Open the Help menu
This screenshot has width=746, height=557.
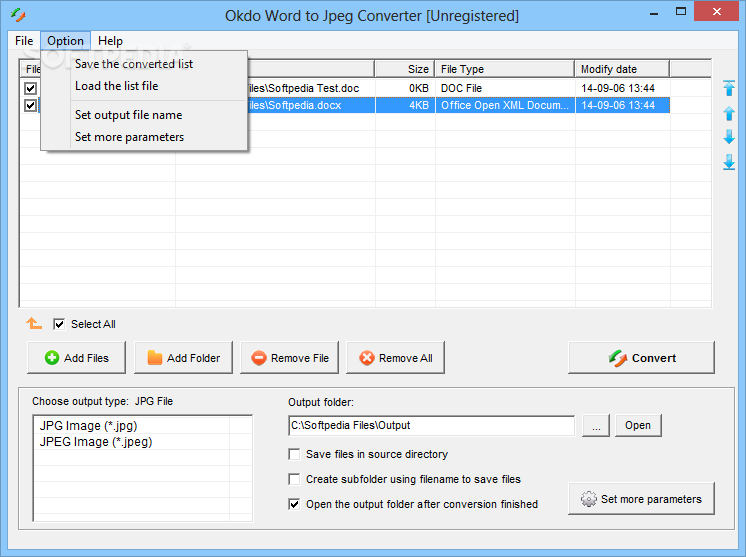click(x=110, y=41)
